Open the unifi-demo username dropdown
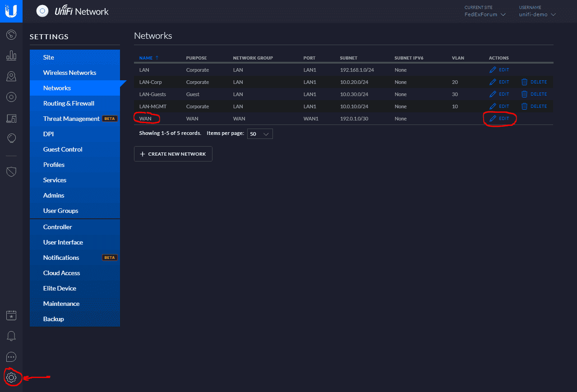Image resolution: width=577 pixels, height=392 pixels. click(537, 14)
